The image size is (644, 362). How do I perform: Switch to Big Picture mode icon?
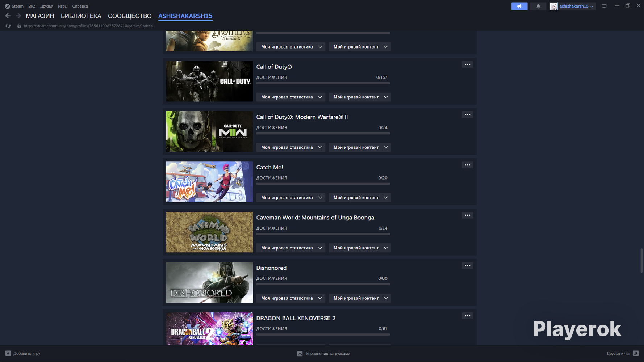(x=604, y=6)
